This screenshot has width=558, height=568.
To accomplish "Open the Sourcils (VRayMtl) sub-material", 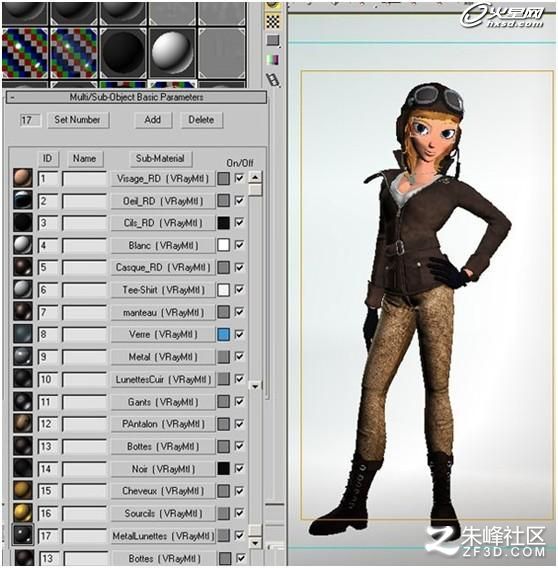I will [163, 513].
